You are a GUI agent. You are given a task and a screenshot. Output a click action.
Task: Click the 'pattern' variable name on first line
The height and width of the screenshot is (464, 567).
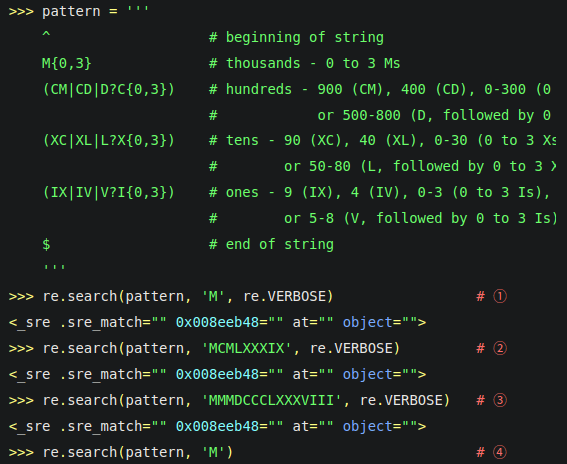(x=71, y=12)
